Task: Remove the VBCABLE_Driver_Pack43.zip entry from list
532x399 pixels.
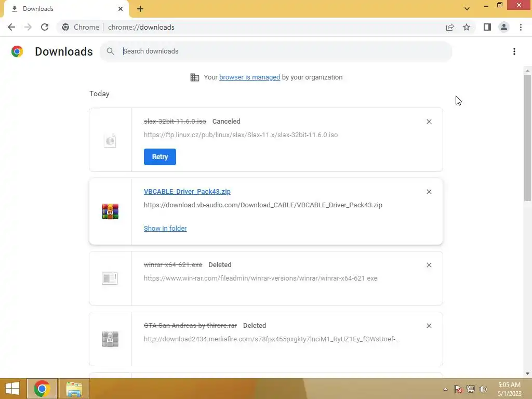Action: (x=429, y=192)
